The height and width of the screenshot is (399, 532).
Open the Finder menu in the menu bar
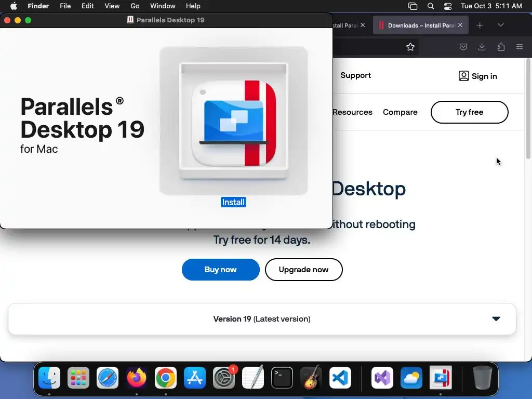point(38,6)
